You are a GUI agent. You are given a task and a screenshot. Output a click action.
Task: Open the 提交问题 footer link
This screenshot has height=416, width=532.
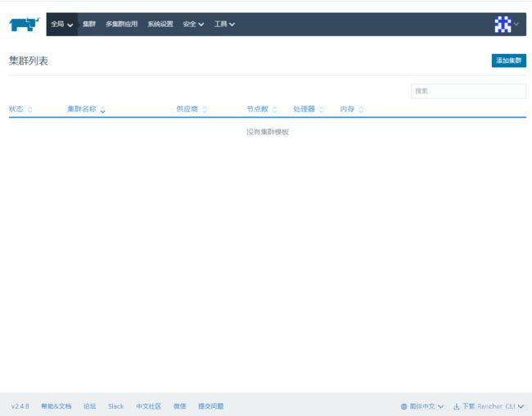pos(210,406)
